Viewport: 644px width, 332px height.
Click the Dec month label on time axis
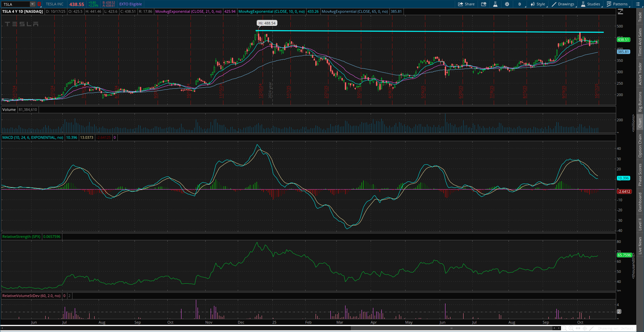pos(241,322)
